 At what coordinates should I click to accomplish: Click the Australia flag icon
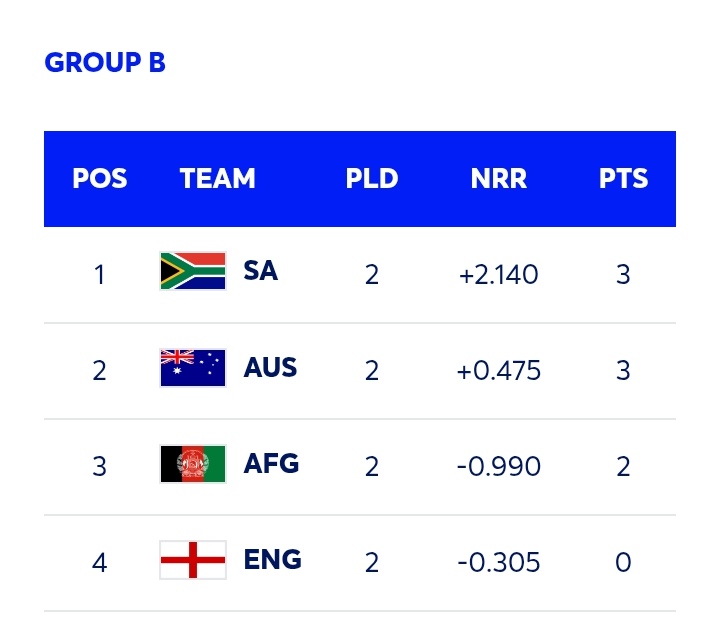pos(193,368)
